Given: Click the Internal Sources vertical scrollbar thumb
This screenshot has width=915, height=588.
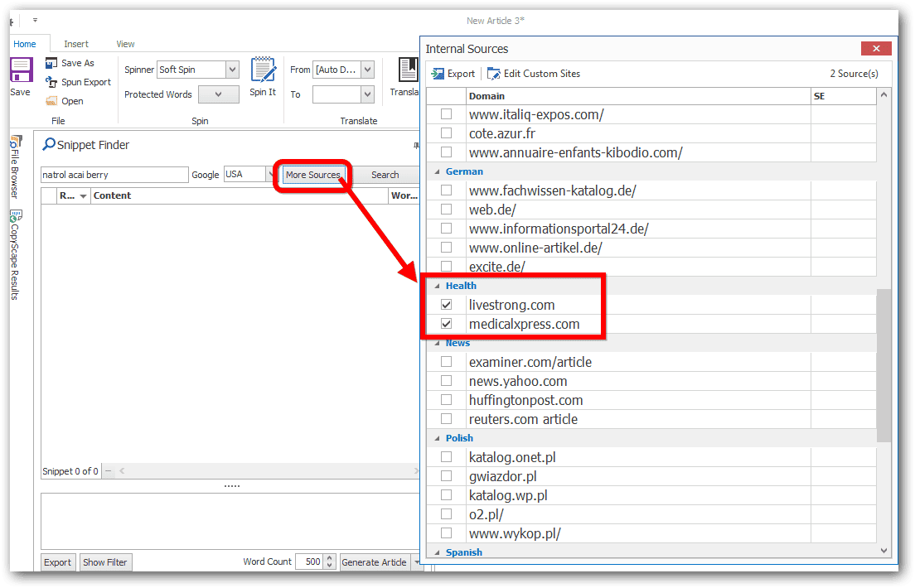Looking at the screenshot, I should (x=884, y=366).
